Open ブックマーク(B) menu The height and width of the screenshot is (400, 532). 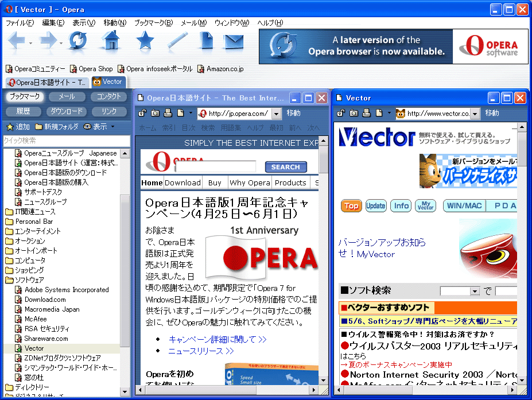click(153, 23)
